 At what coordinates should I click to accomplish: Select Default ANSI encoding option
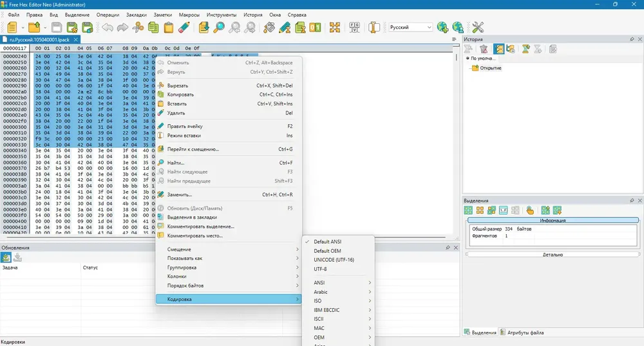(x=327, y=242)
